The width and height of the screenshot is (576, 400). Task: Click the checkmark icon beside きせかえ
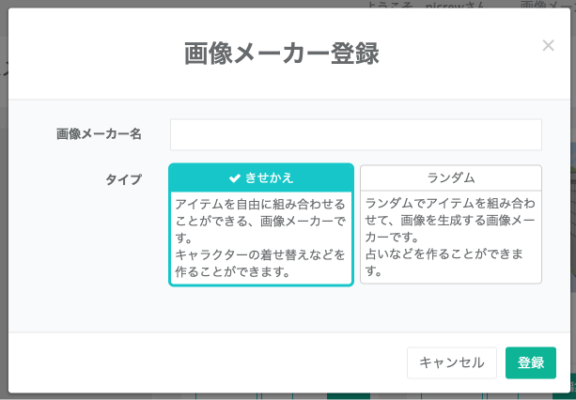pos(234,178)
